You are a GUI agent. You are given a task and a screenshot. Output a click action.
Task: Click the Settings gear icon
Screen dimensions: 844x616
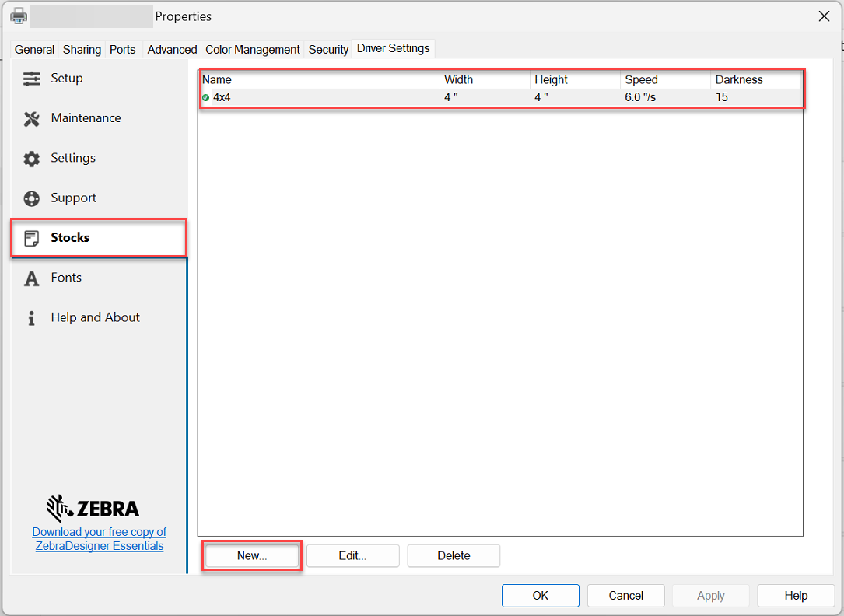click(x=30, y=158)
